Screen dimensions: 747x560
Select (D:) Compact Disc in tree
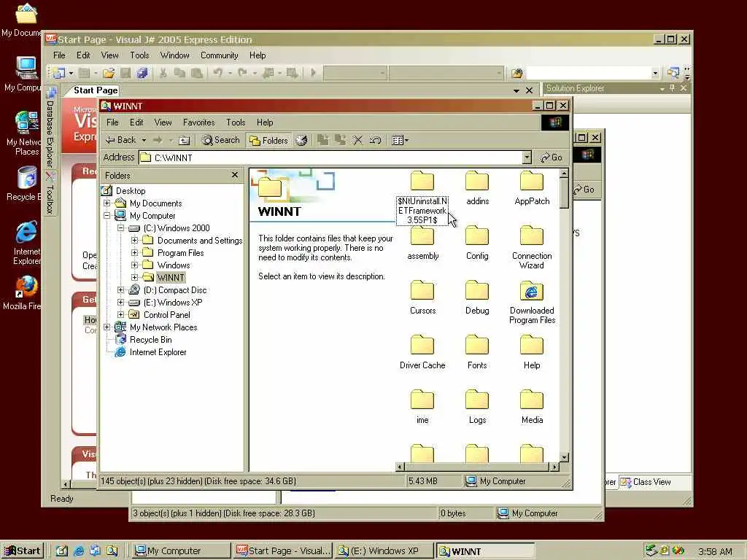[175, 290]
